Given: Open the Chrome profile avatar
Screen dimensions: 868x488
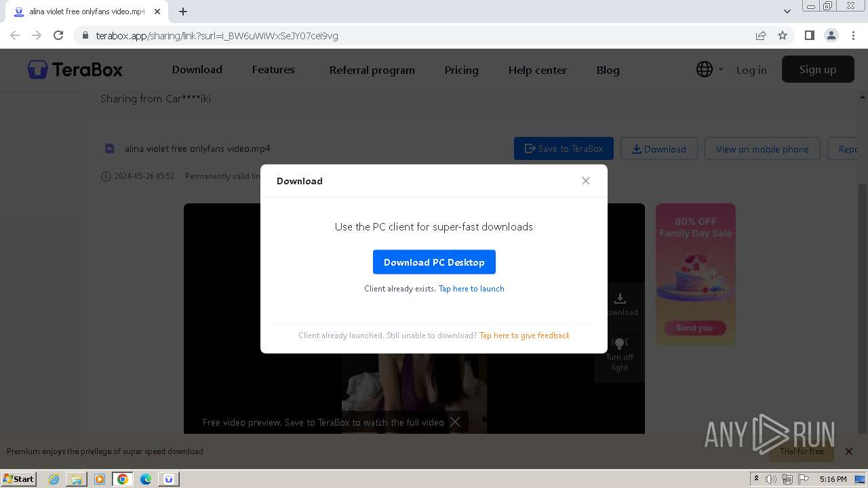Looking at the screenshot, I should [x=831, y=35].
